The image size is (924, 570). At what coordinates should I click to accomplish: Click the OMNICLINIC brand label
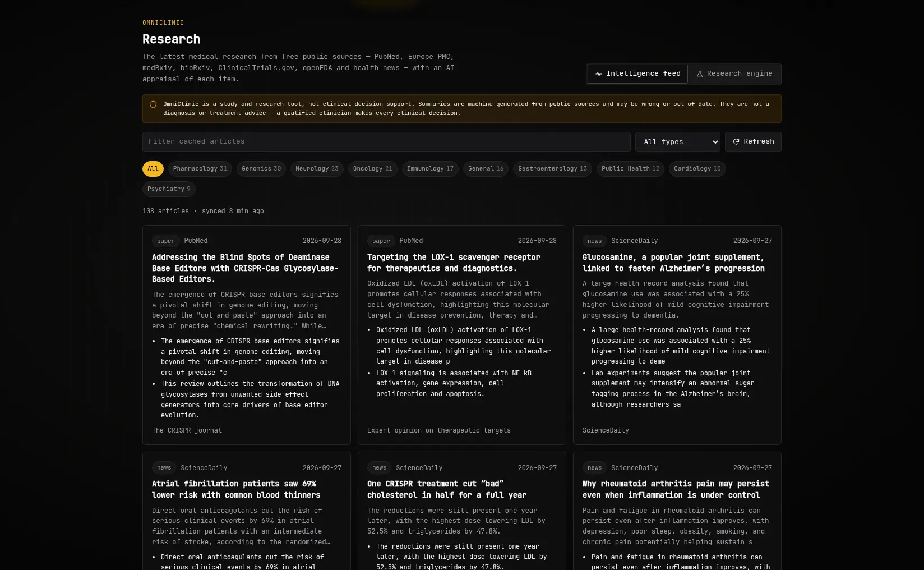[163, 23]
